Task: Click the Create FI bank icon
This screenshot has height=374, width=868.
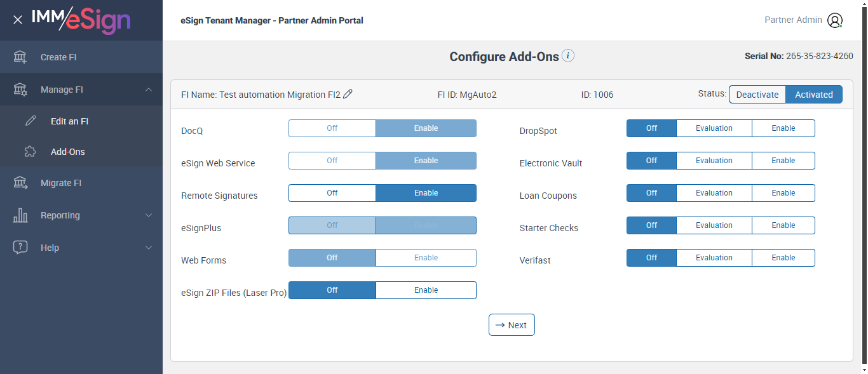Action: click(20, 57)
